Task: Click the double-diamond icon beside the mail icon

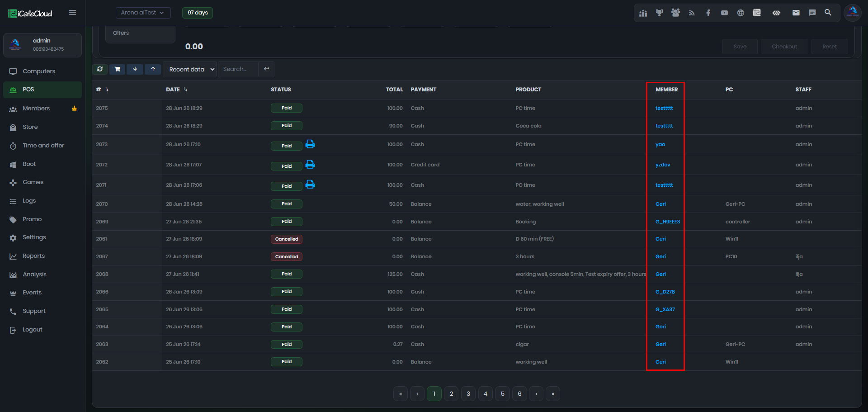Action: [776, 13]
